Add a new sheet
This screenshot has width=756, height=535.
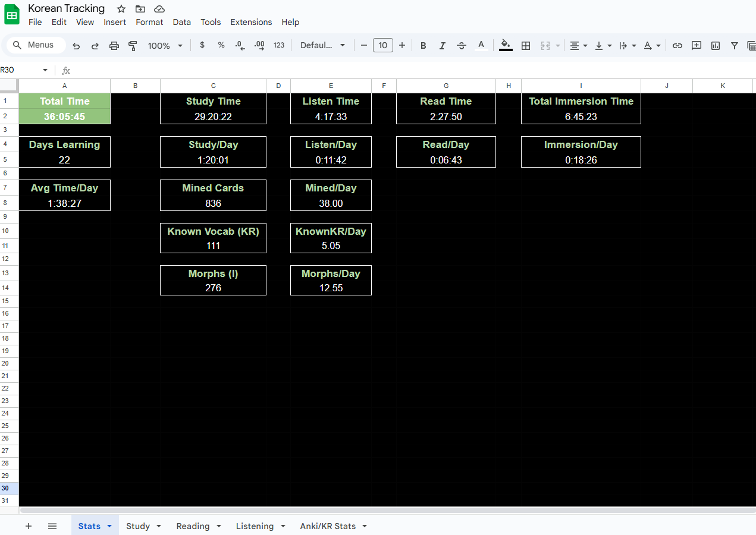[29, 526]
